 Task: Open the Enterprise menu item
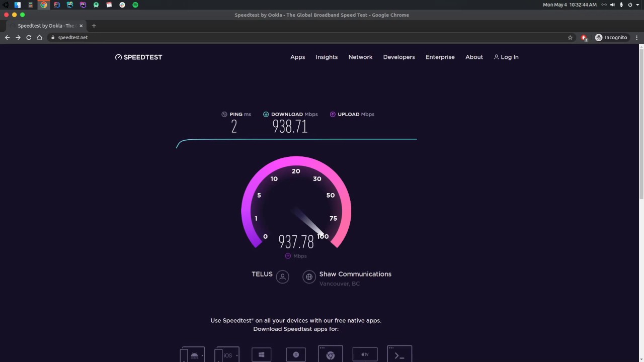click(x=440, y=57)
